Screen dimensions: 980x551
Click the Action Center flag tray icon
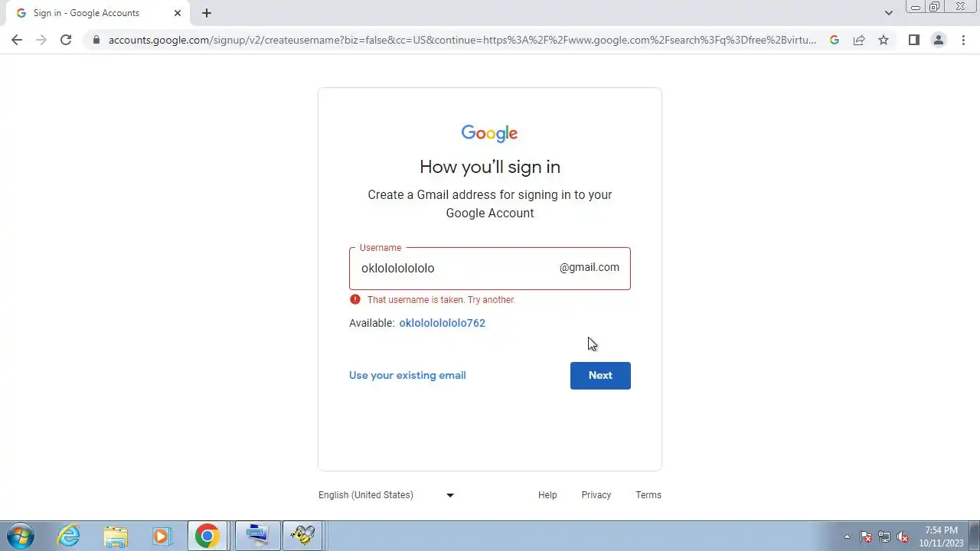point(866,536)
